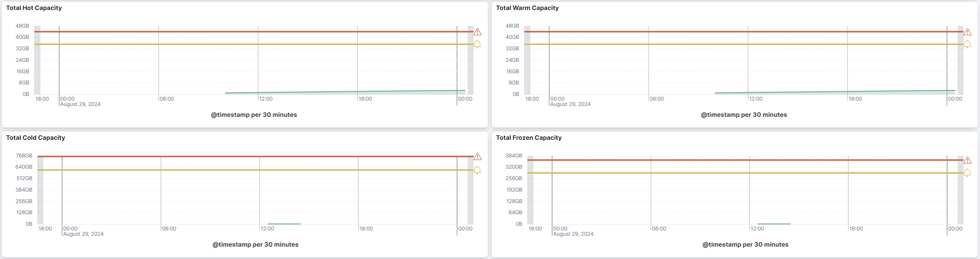Click the 12:00 time label in Total Warm Capacity
Screen dimensions: 980x259
[x=755, y=99]
